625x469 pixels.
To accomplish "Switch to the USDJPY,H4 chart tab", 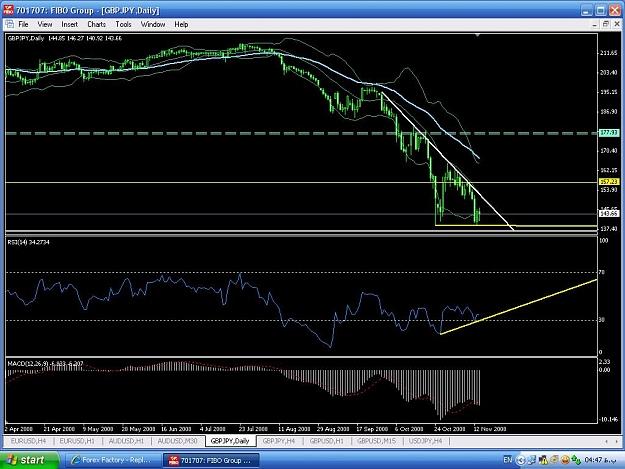I will pyautogui.click(x=425, y=441).
